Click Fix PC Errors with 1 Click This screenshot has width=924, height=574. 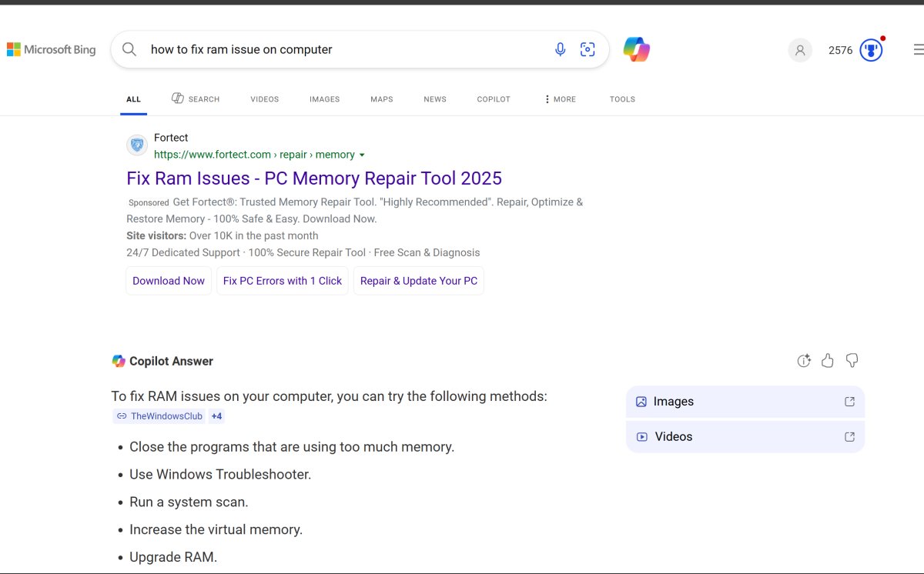(x=283, y=281)
